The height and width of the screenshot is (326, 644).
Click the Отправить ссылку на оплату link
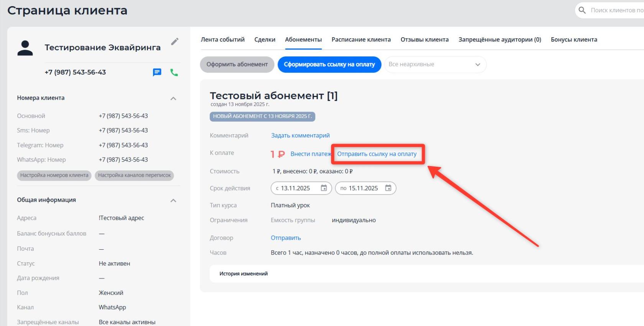(x=377, y=154)
